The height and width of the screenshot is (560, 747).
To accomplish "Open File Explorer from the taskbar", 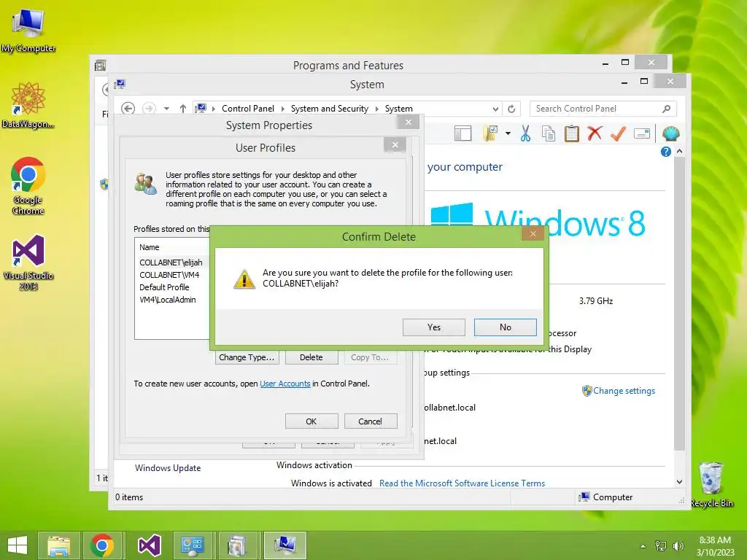I will point(59,545).
